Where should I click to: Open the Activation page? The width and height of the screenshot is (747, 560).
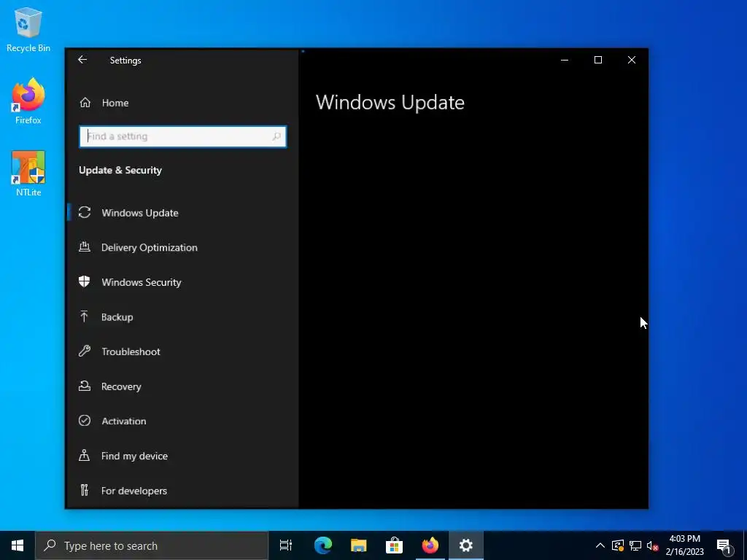click(182, 421)
